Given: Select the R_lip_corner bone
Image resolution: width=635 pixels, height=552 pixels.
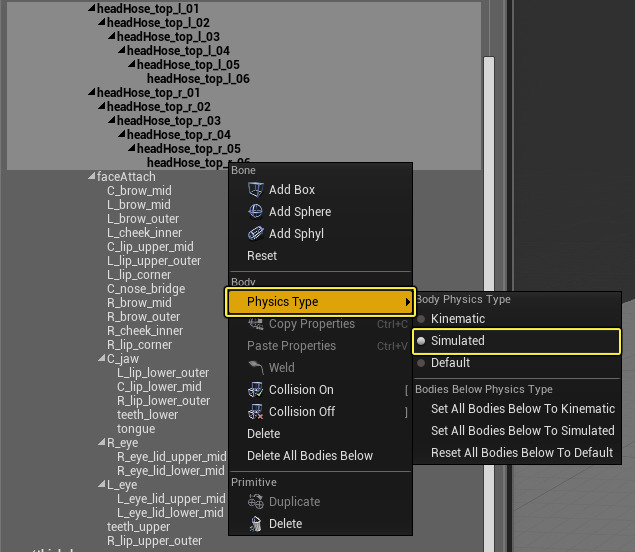Looking at the screenshot, I should click(139, 345).
